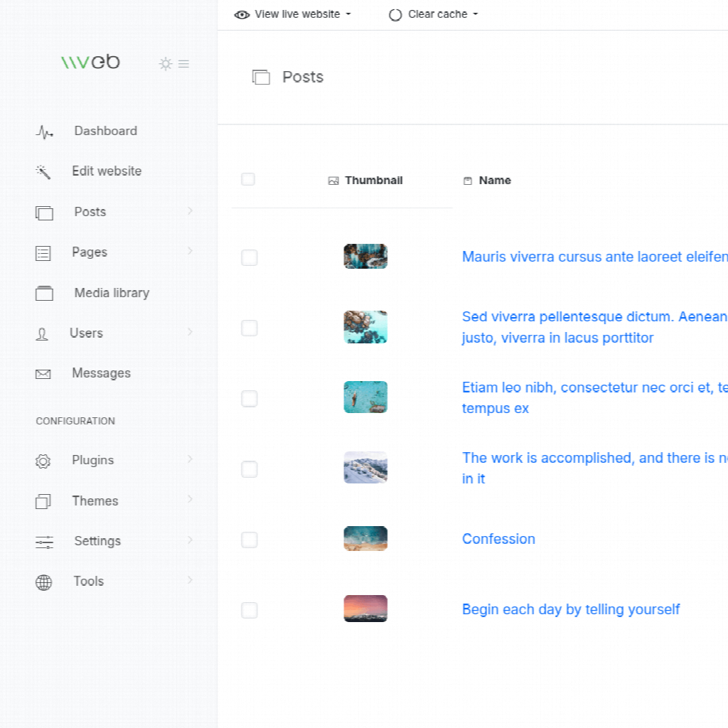The height and width of the screenshot is (728, 728).
Task: Tick the checkbox for the Confession post
Action: (x=250, y=540)
